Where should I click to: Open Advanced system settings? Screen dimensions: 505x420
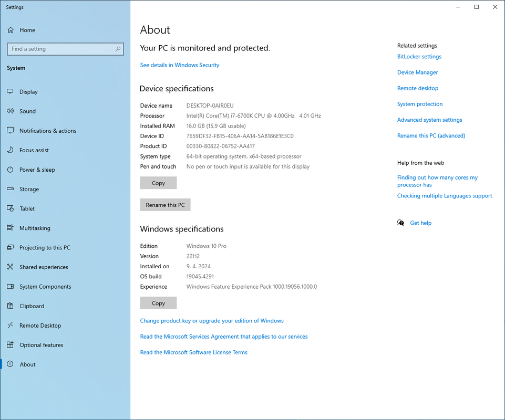pyautogui.click(x=429, y=120)
